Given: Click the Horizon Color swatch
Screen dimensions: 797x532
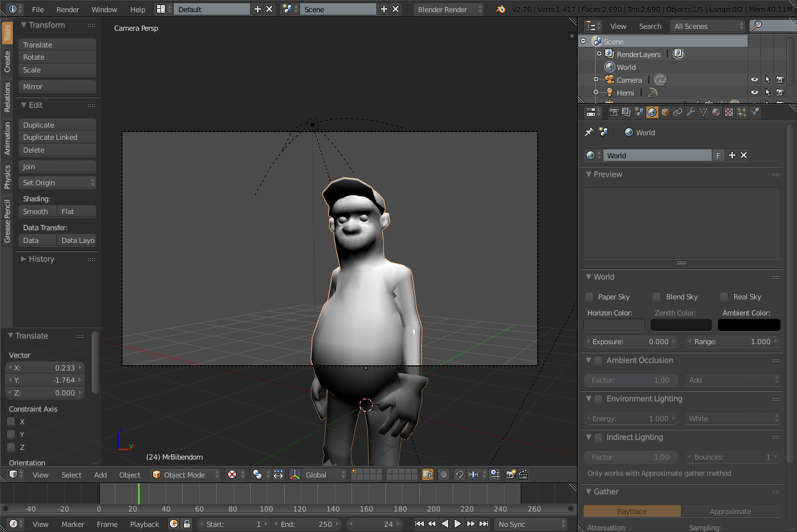Looking at the screenshot, I should point(614,325).
